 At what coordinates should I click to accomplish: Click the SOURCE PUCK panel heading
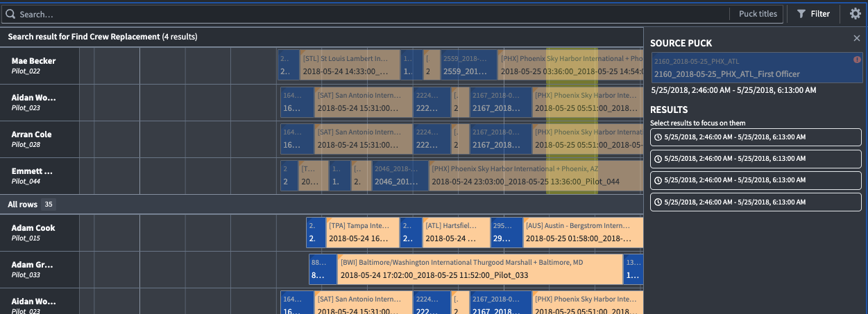click(x=681, y=43)
